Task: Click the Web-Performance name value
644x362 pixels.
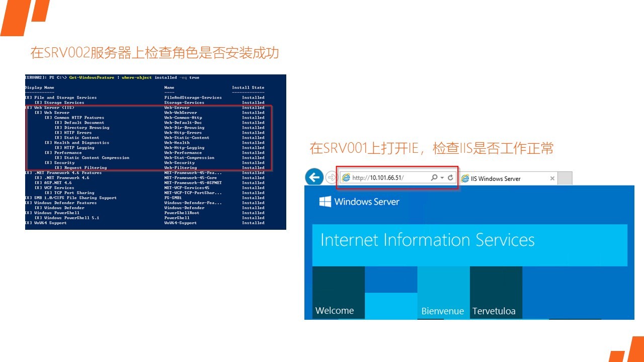Action: click(183, 153)
